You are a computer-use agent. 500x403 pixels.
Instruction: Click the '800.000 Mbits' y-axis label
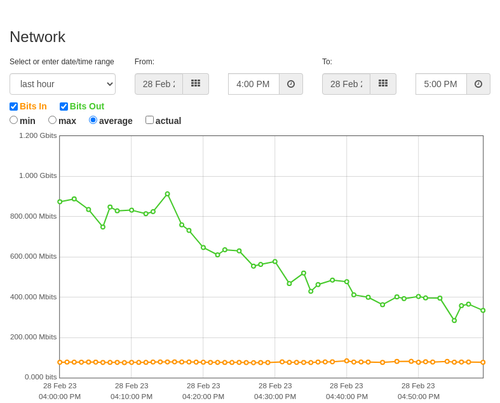click(x=33, y=216)
